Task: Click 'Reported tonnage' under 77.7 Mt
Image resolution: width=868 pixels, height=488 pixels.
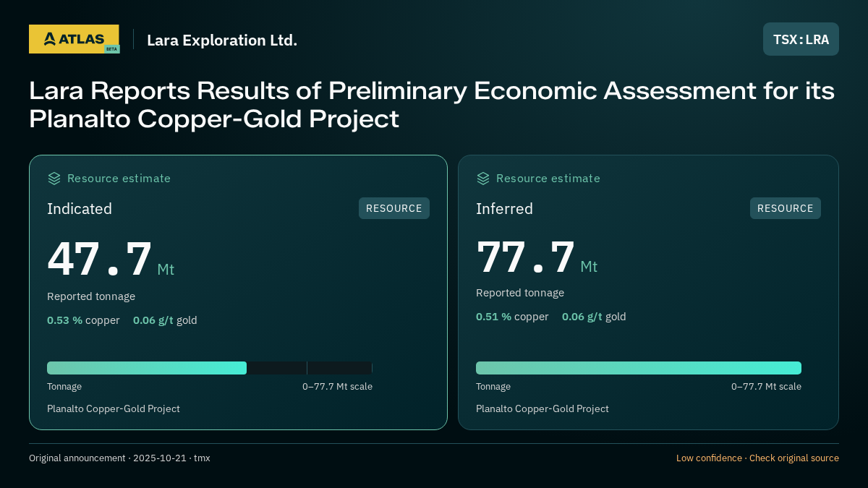Action: [520, 293]
